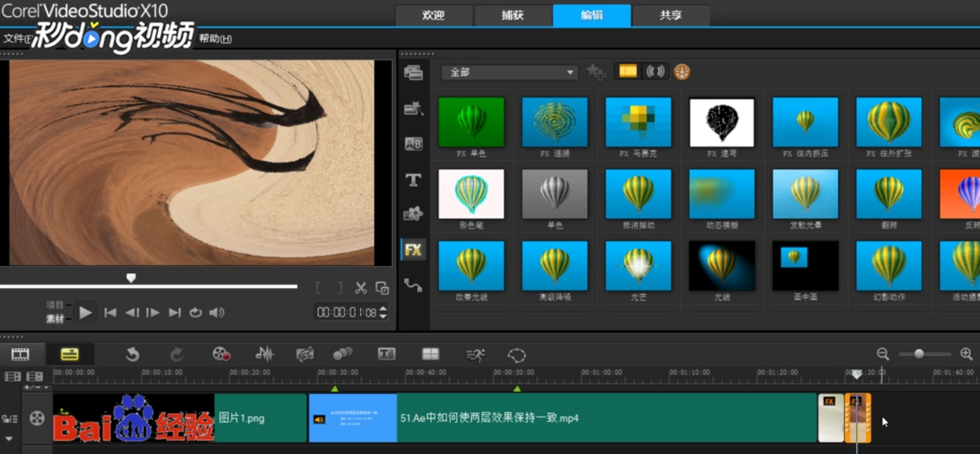Click the Undo icon

tap(132, 354)
